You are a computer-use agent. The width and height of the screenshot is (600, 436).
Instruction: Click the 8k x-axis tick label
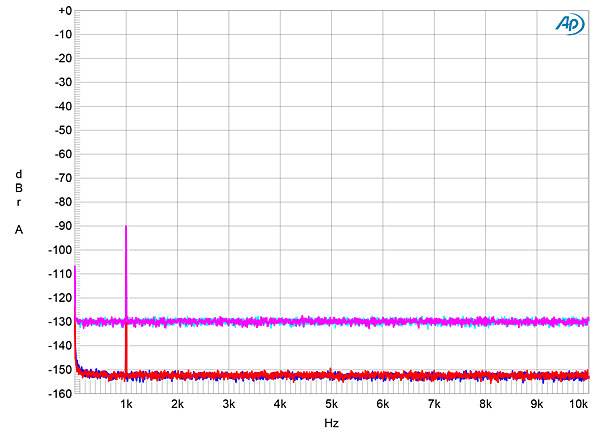[485, 404]
